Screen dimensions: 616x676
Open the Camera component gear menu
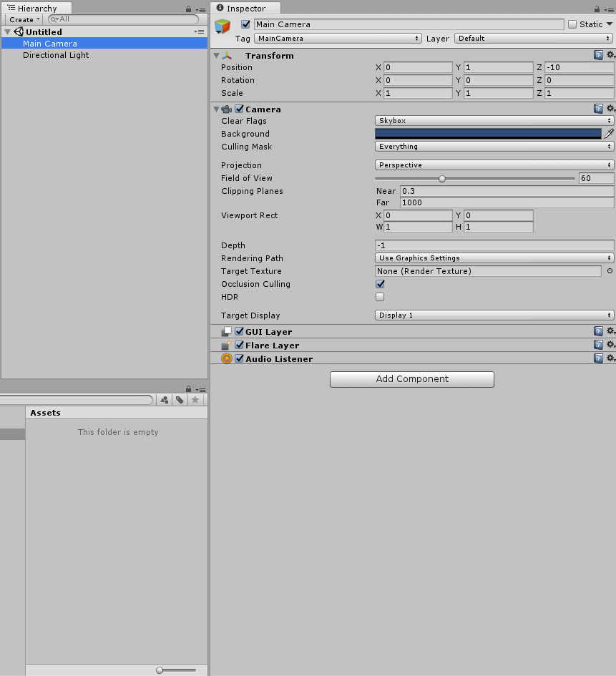(610, 109)
